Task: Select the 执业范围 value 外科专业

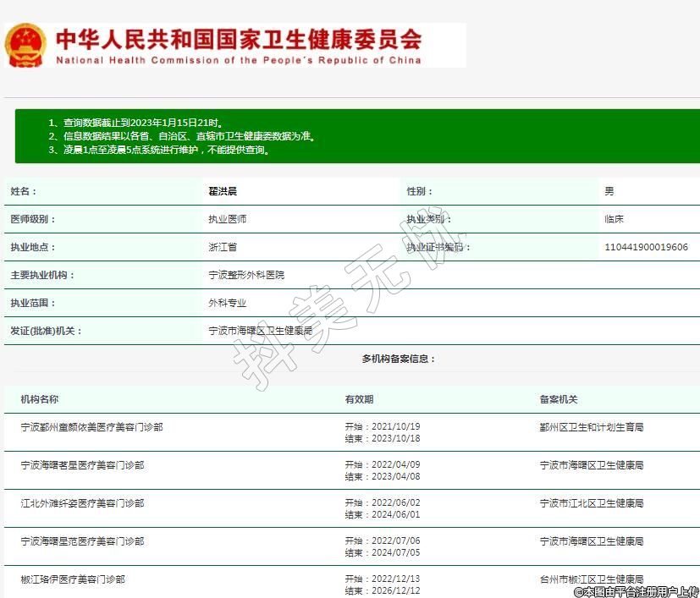Action: (228, 303)
